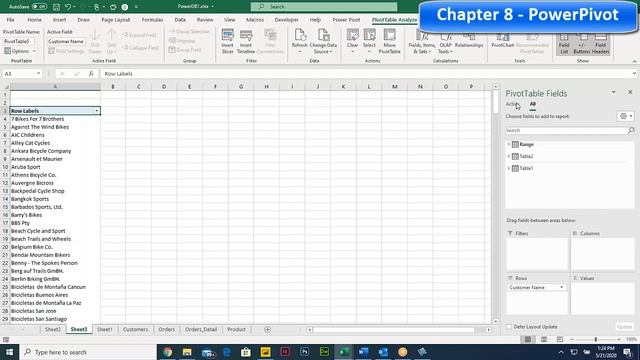
Task: Switch to Active tab in fields pane
Action: coord(511,104)
